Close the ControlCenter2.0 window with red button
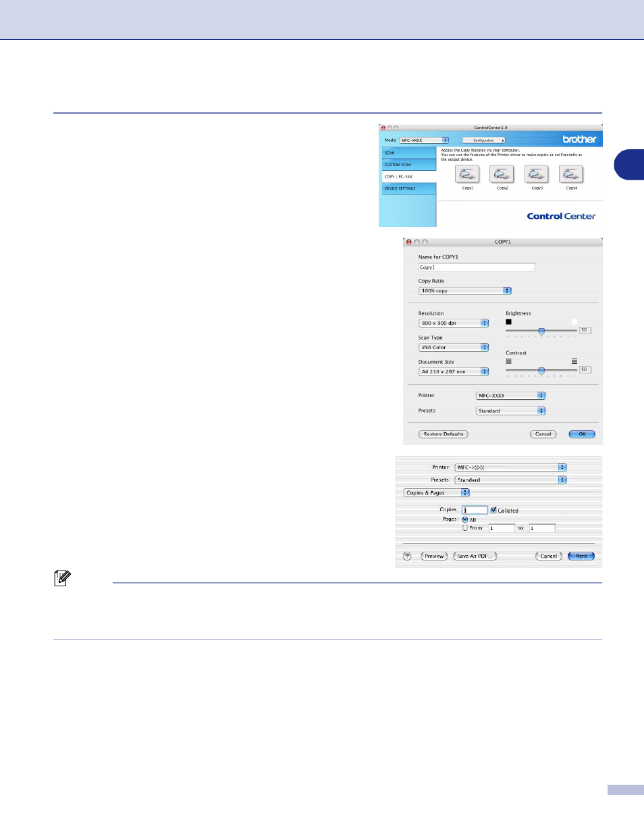644x834 pixels. point(383,128)
